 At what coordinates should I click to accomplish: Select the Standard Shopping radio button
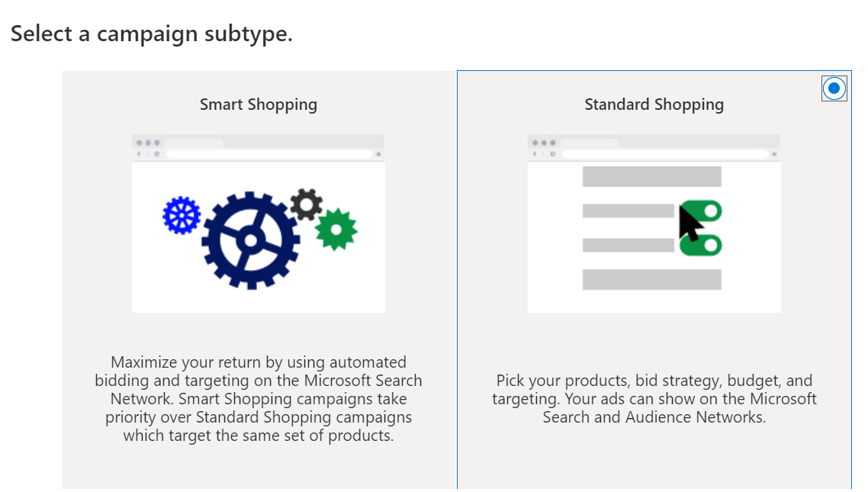click(x=834, y=88)
